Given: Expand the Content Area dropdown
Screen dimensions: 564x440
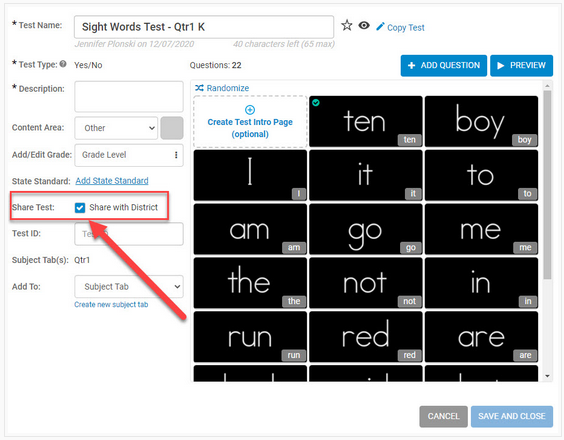Looking at the screenshot, I should click(116, 128).
